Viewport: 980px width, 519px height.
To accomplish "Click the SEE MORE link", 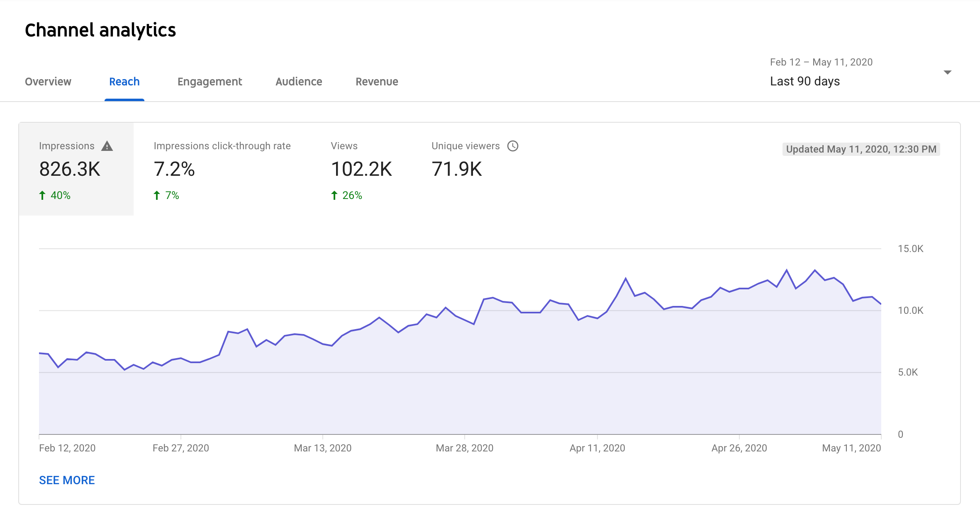I will click(67, 480).
